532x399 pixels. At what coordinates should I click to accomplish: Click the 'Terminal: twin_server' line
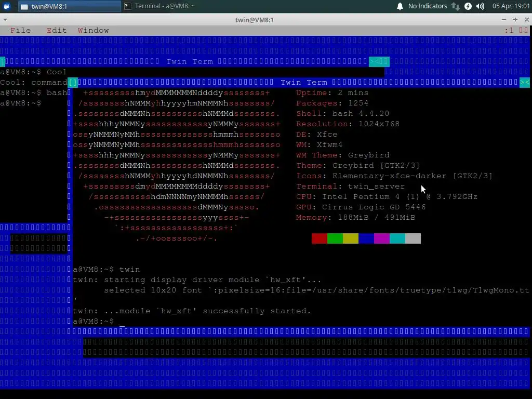tap(351, 187)
